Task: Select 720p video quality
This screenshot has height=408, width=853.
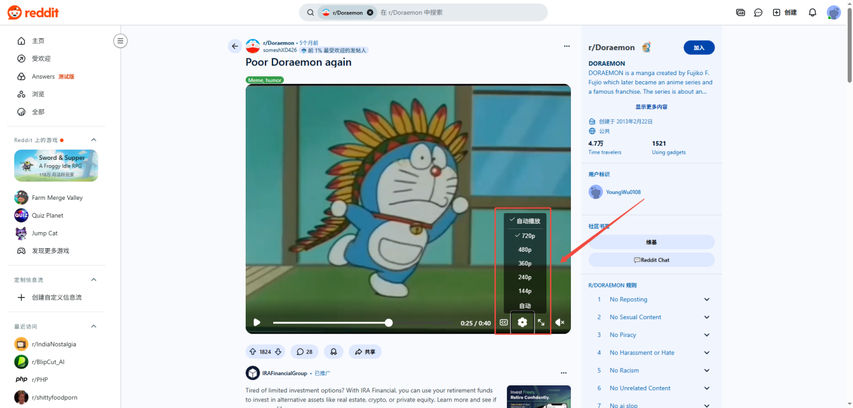Action: point(525,236)
